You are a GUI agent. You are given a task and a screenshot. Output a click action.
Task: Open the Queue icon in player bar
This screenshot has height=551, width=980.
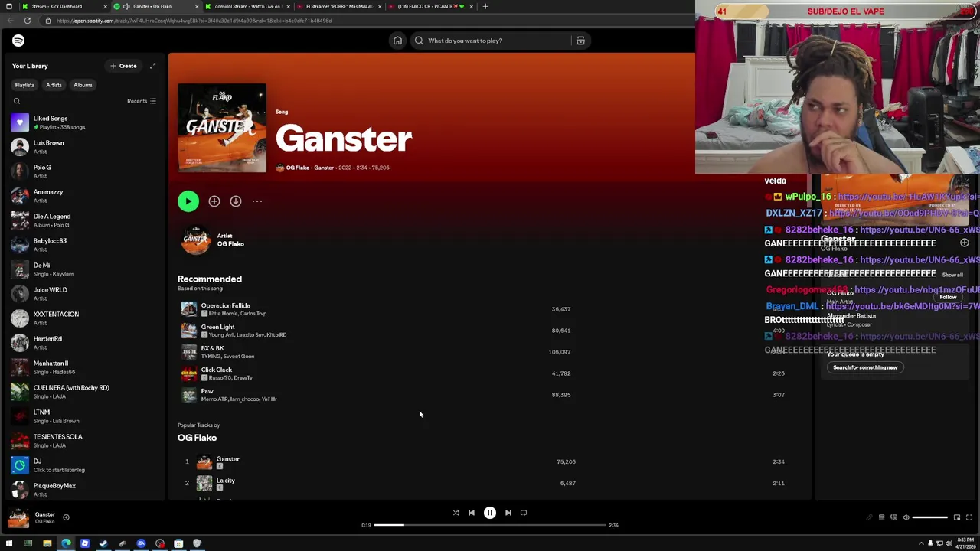tap(881, 517)
